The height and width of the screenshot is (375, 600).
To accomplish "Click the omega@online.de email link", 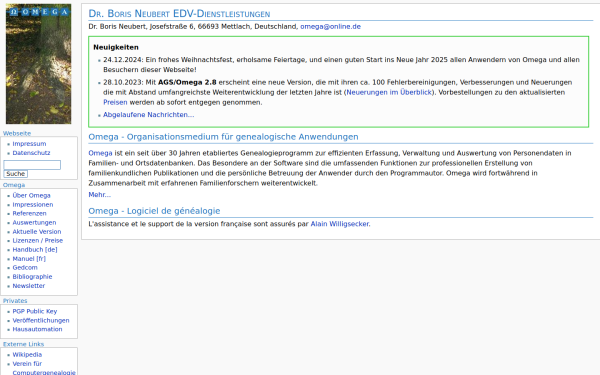I will pos(331,27).
